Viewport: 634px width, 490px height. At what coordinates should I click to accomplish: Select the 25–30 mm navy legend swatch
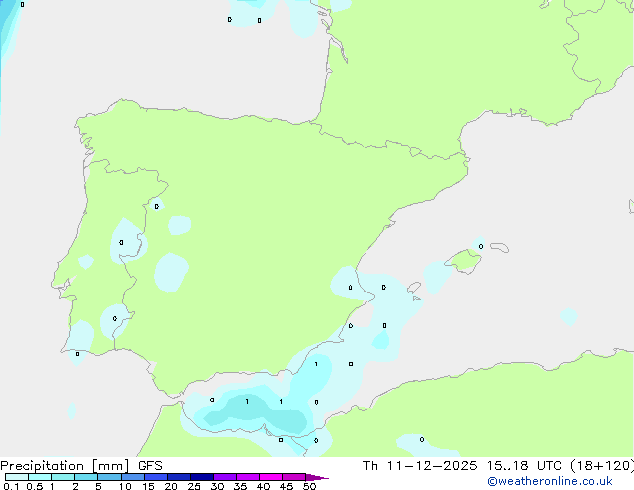tap(202, 477)
